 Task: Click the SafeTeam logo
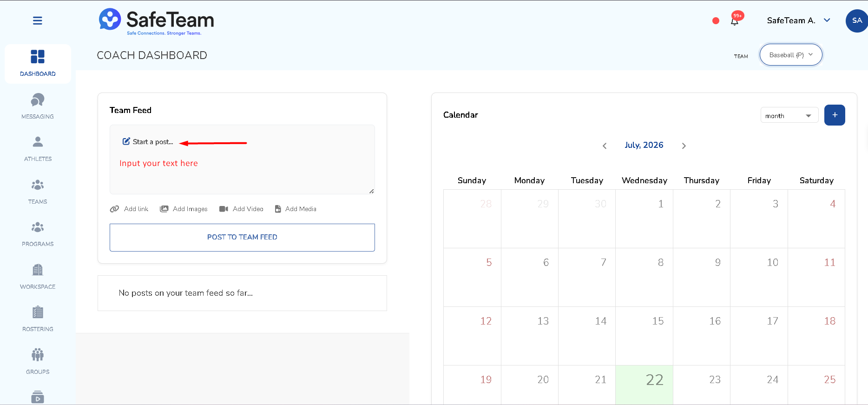(x=156, y=21)
